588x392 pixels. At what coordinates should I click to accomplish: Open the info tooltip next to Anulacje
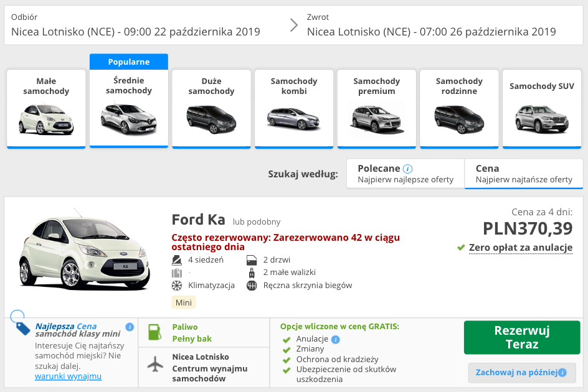click(335, 339)
